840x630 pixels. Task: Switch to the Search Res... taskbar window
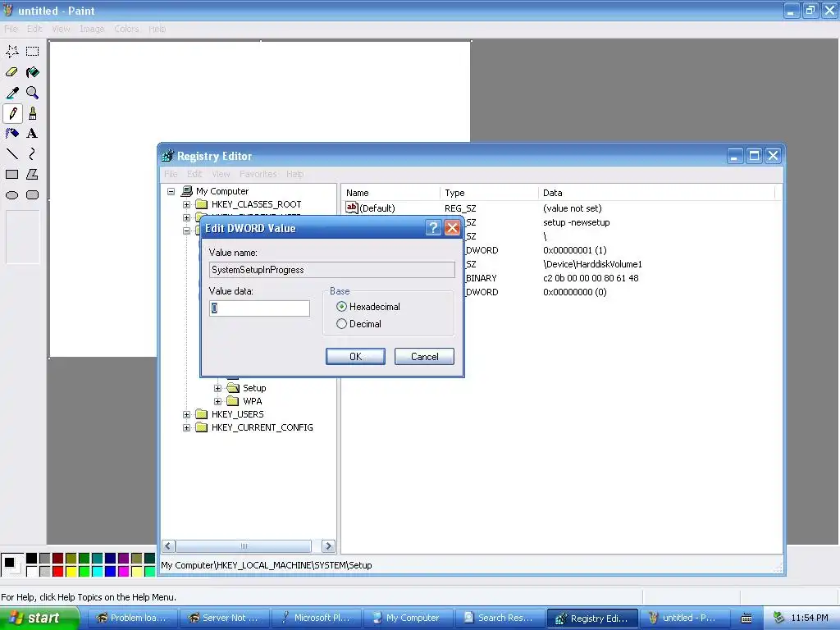(500, 618)
